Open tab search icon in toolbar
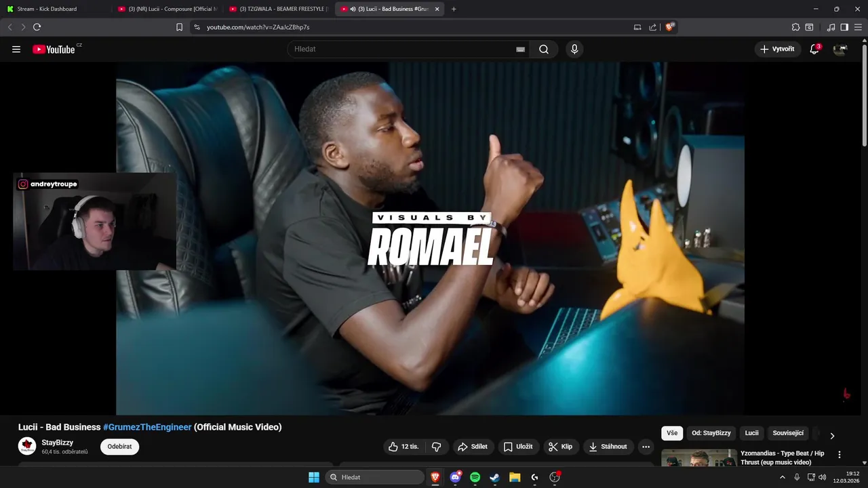The image size is (868, 488). pyautogui.click(x=809, y=27)
